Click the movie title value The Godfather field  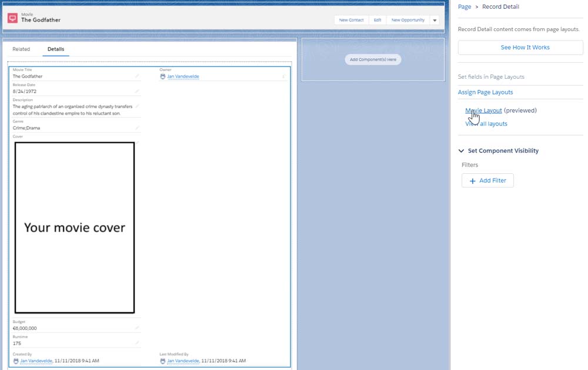(x=28, y=76)
